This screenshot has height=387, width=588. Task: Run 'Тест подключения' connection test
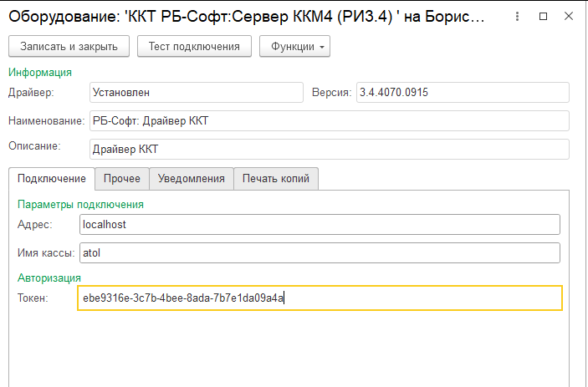[194, 47]
